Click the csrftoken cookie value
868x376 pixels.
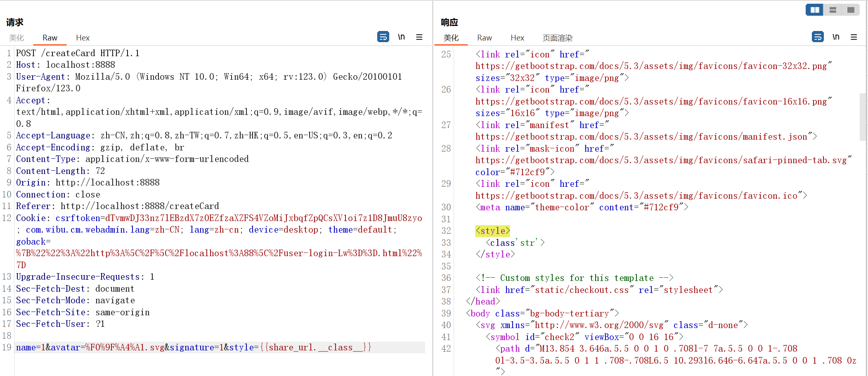tap(264, 218)
